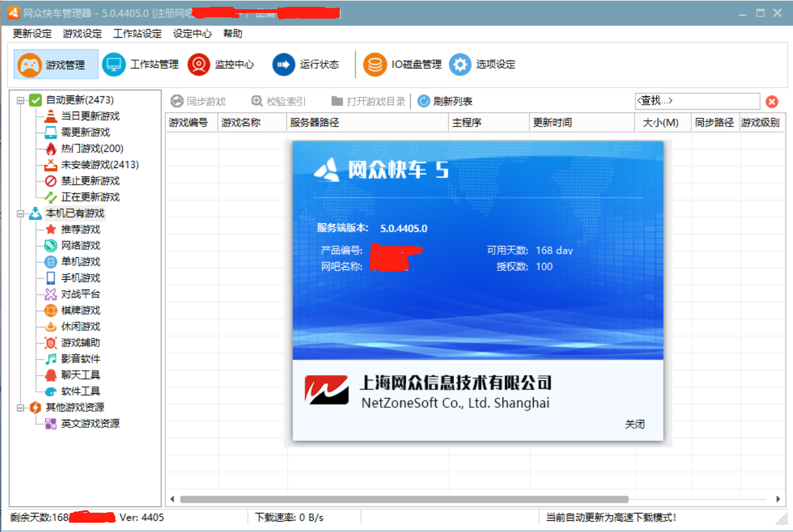This screenshot has height=532, width=793.
Task: Click the flame icon for 热门游戏(200)
Action: click(x=51, y=148)
